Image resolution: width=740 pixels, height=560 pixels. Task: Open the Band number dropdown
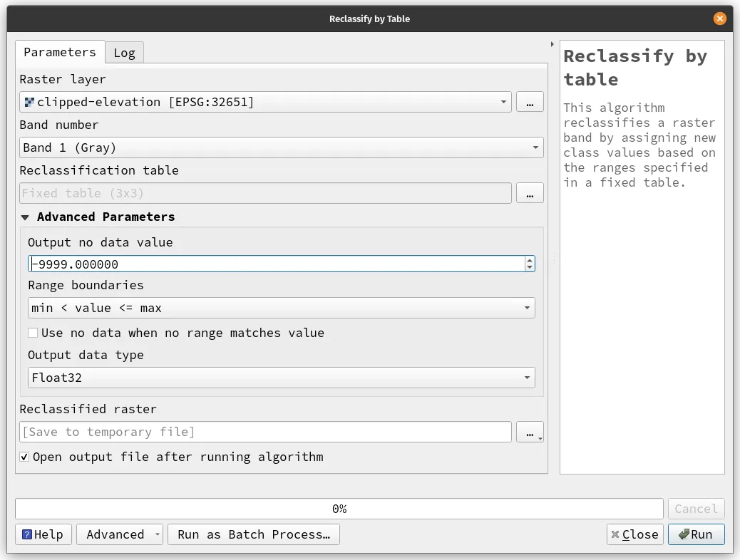tap(536, 147)
